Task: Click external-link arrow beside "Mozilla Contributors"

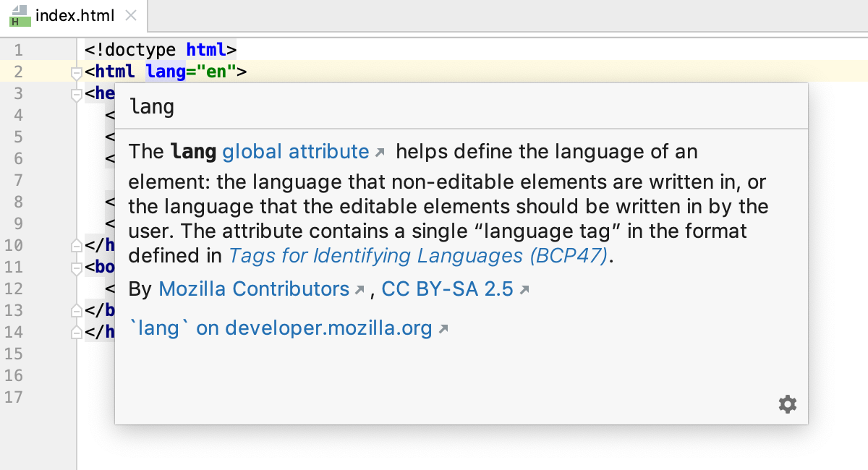Action: pyautogui.click(x=360, y=289)
